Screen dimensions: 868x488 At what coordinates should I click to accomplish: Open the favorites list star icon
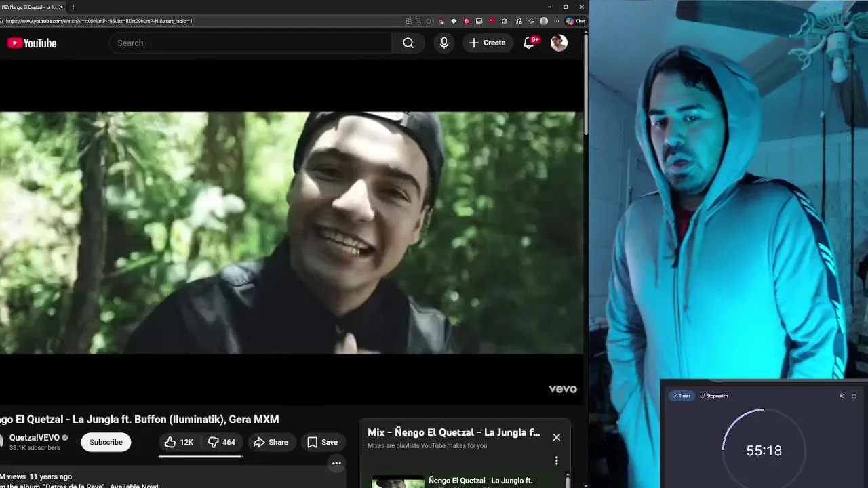[x=532, y=21]
